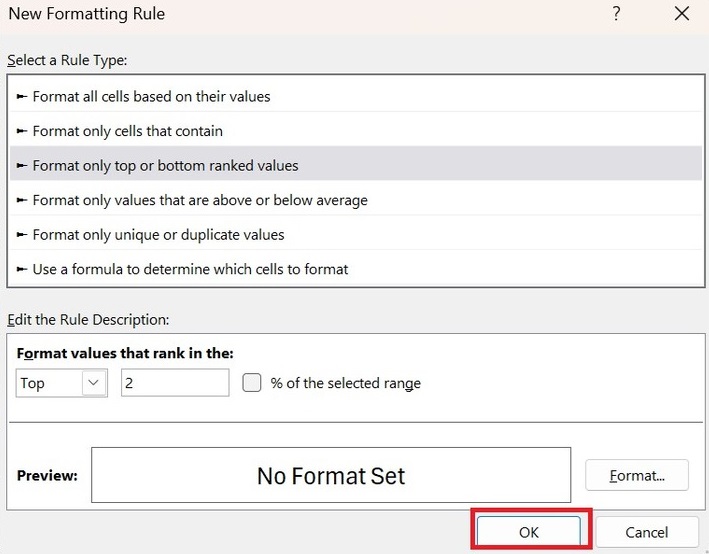
Task: Select 'Format all cells based on their values'
Action: point(152,97)
